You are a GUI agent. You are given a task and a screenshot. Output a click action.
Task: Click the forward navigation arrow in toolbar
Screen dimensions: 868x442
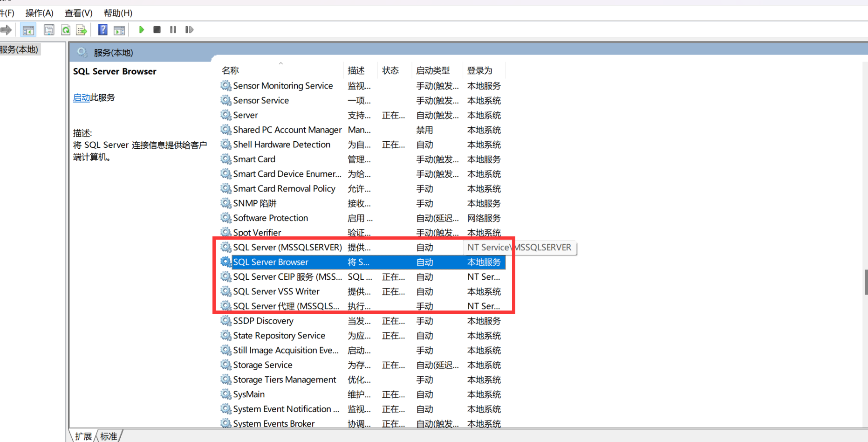(x=6, y=30)
